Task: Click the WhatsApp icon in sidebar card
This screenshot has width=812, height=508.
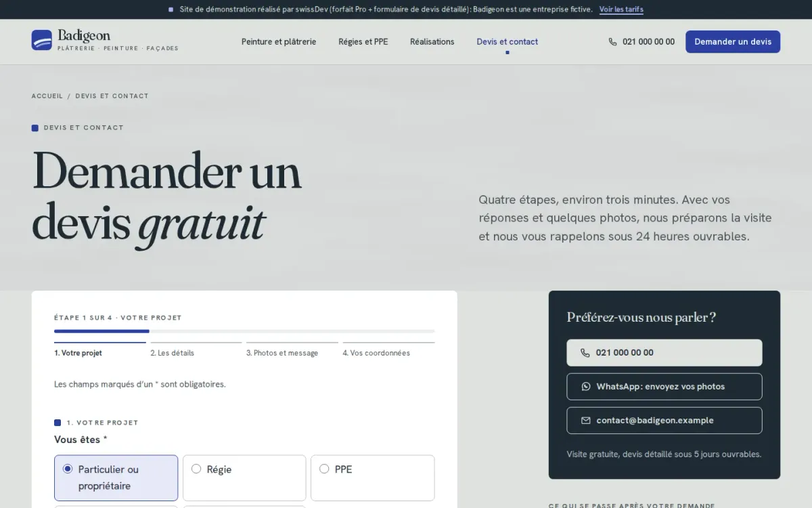Action: pos(586,387)
